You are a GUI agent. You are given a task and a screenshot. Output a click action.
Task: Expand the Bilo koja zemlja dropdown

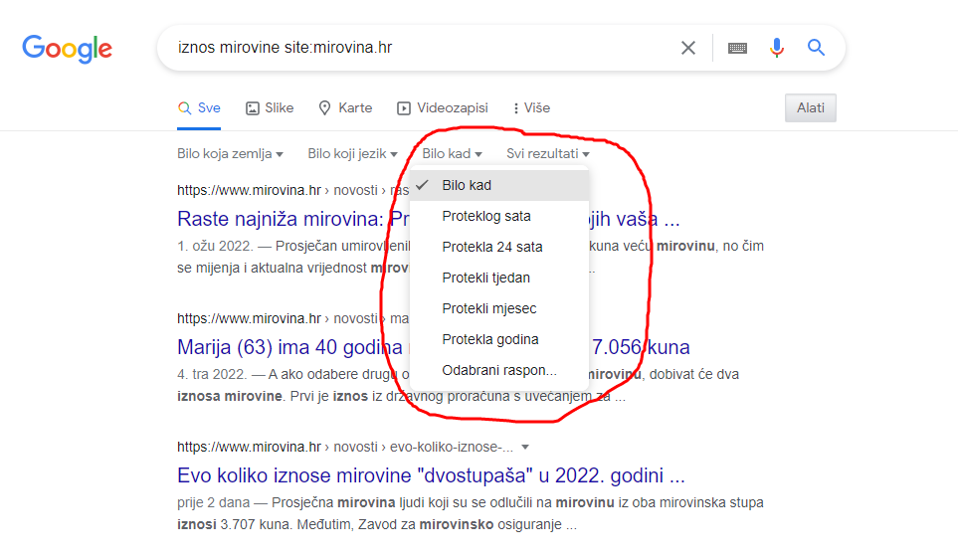pos(231,154)
